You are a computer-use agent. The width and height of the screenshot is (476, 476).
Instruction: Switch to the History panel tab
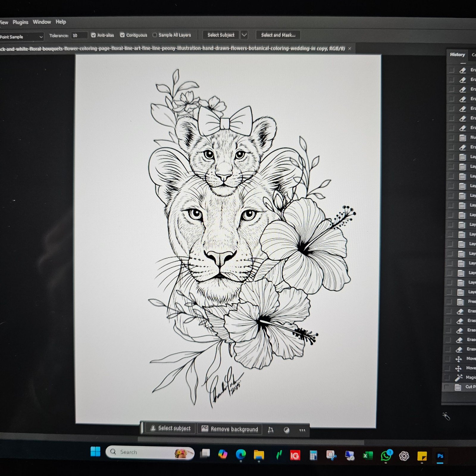click(457, 55)
